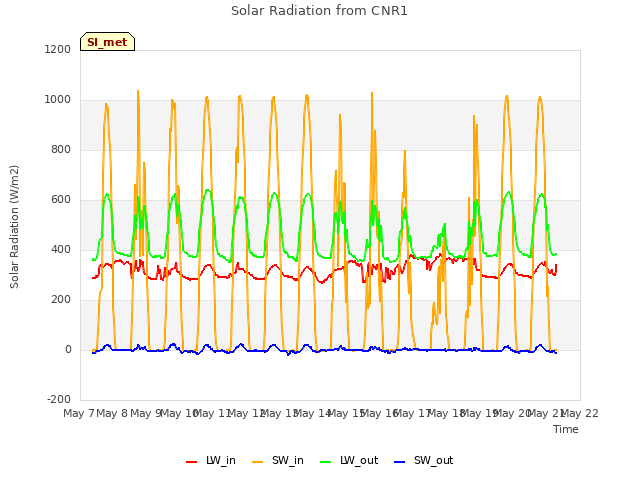Click the chart title Solar Radiation from CNR1
The image size is (640, 480).
[x=319, y=11]
